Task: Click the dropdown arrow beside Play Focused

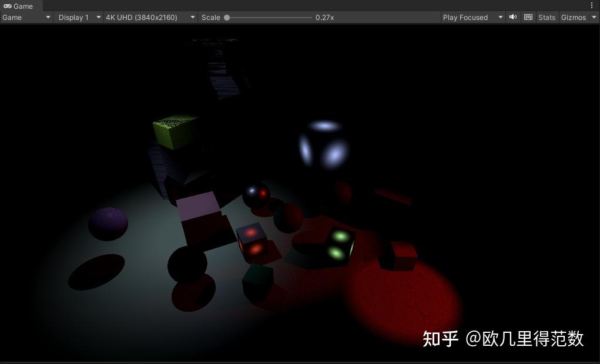Action: click(x=500, y=17)
